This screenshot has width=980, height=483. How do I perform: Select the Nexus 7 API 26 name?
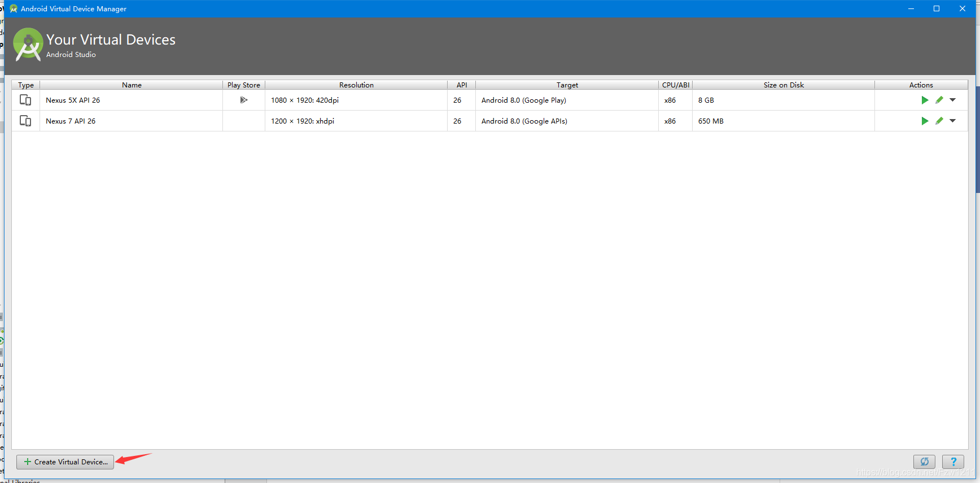[71, 121]
